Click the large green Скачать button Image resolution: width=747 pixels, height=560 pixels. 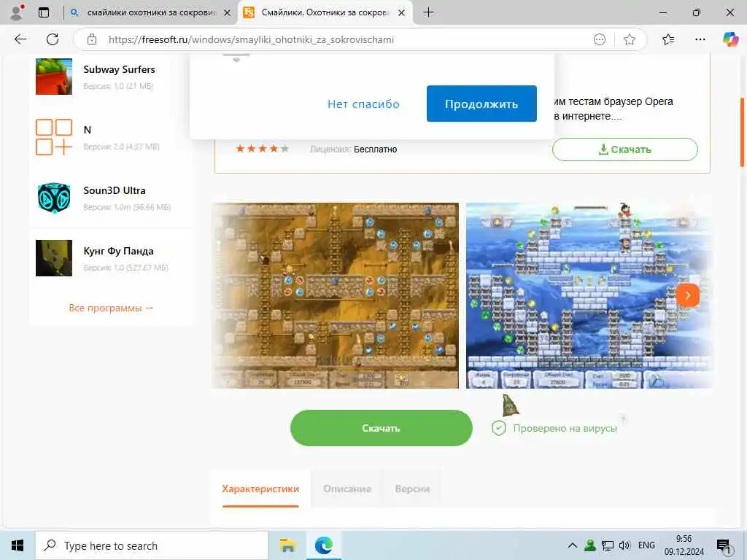(381, 428)
